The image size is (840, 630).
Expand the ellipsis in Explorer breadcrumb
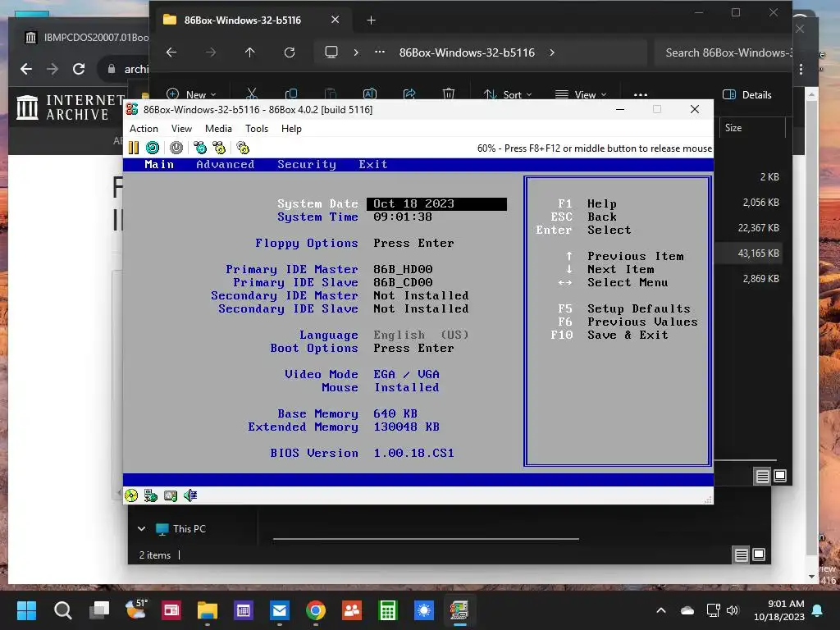click(380, 52)
